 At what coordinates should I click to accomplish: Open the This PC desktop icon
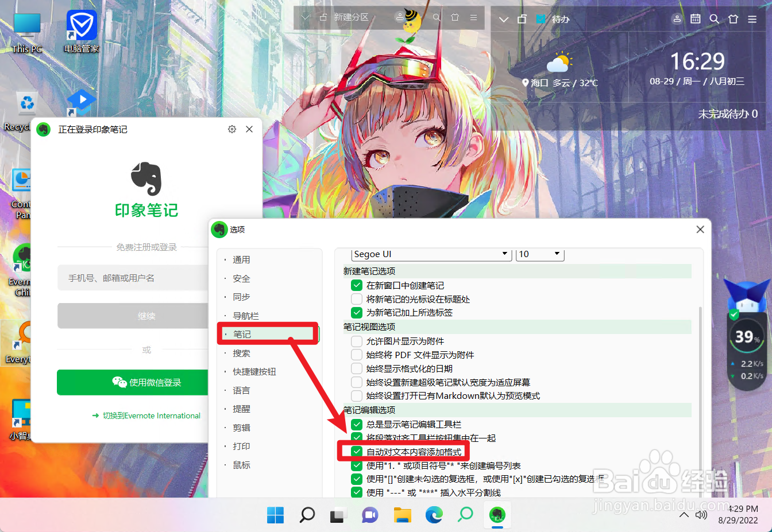click(27, 32)
